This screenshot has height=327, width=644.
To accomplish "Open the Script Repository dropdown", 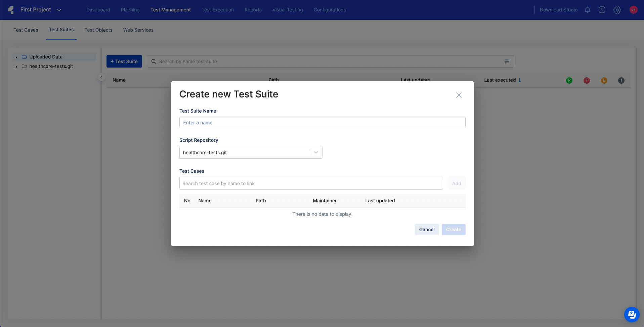I will (x=251, y=152).
